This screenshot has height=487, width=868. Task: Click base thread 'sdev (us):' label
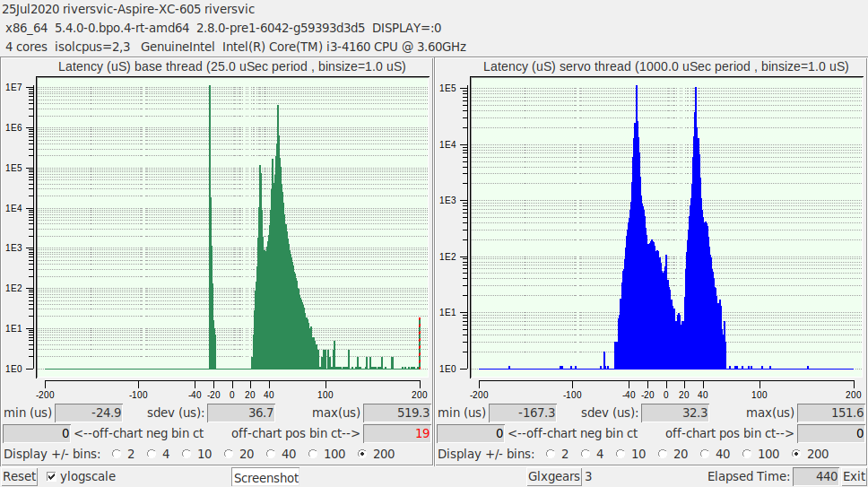[x=176, y=413]
